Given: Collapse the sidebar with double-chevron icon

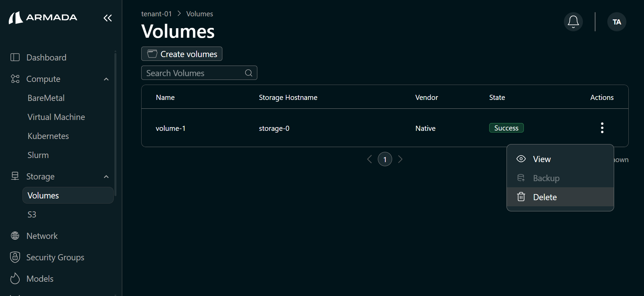Looking at the screenshot, I should 108,18.
